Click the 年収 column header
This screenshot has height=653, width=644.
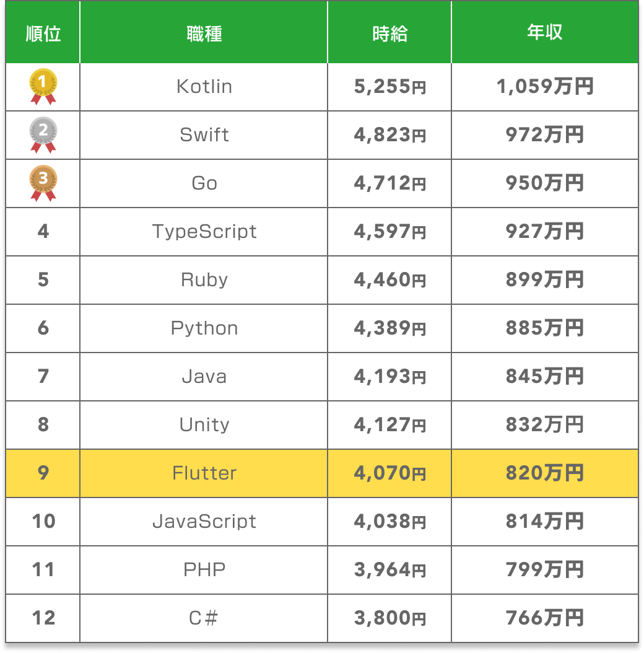coord(545,32)
